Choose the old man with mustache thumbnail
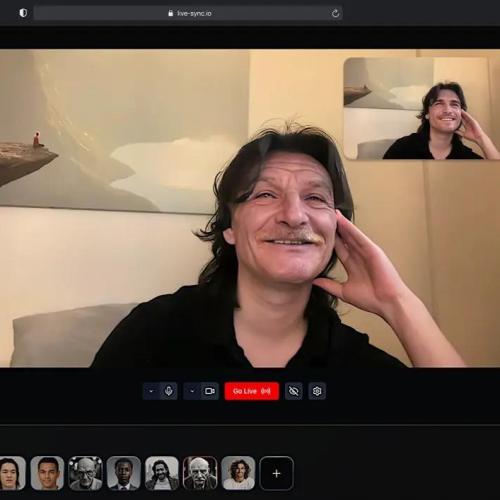This screenshot has width=500, height=500. (x=200, y=473)
